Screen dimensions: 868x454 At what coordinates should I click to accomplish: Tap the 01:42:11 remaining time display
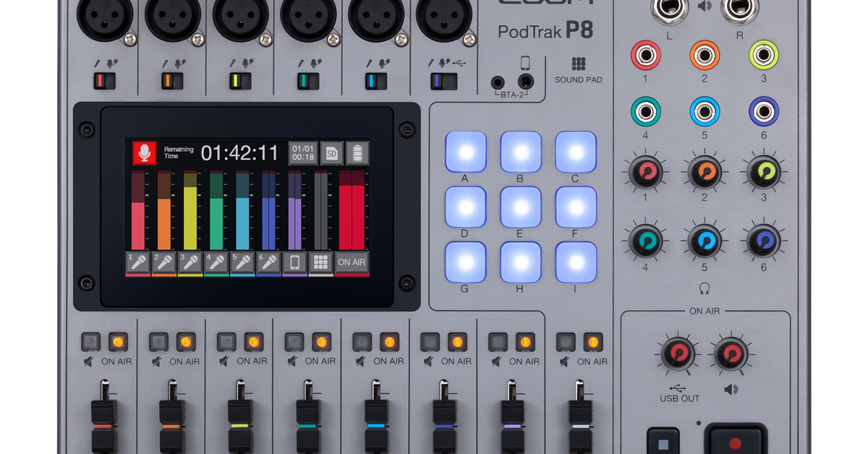pyautogui.click(x=239, y=153)
